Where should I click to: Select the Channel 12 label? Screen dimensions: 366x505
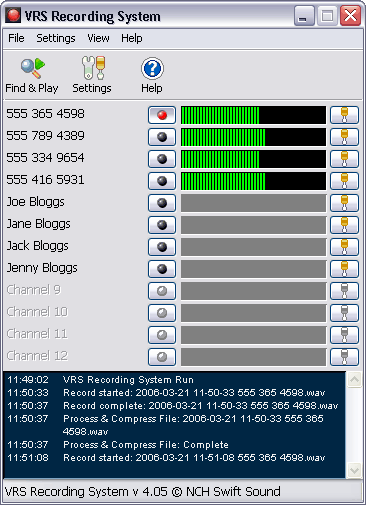37,356
